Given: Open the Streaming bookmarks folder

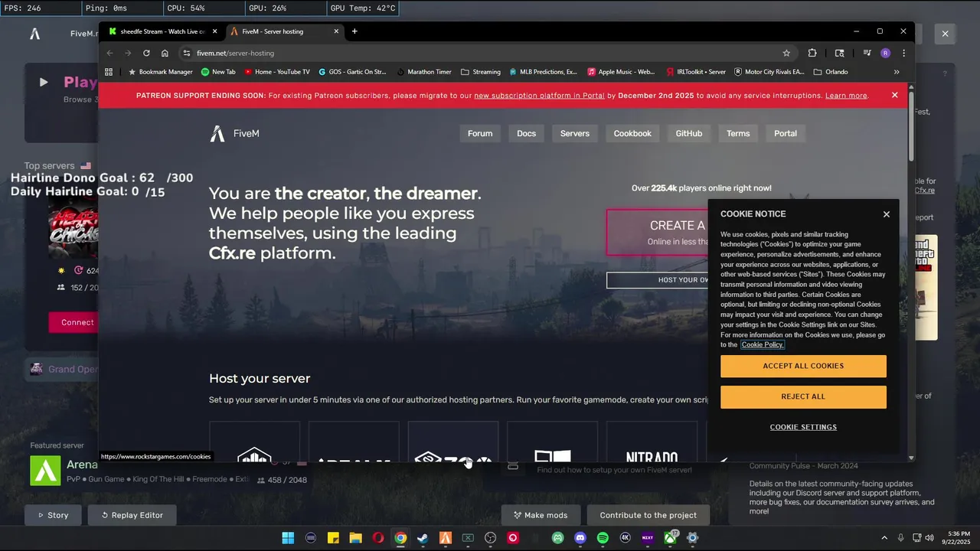Looking at the screenshot, I should tap(481, 72).
